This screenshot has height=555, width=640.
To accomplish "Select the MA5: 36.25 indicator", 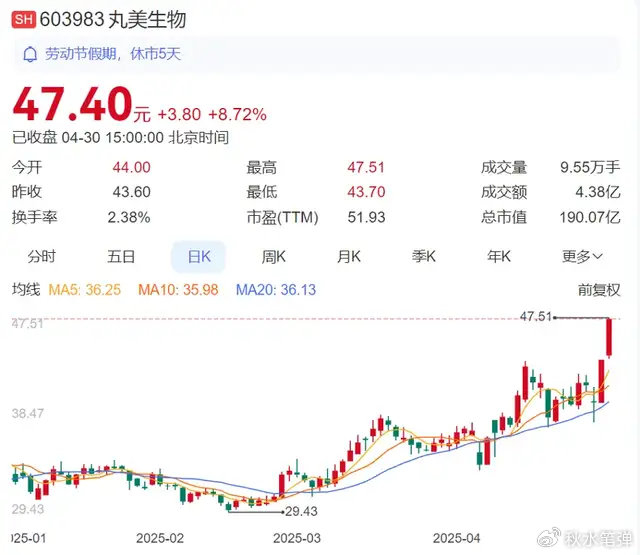I will 84,290.
